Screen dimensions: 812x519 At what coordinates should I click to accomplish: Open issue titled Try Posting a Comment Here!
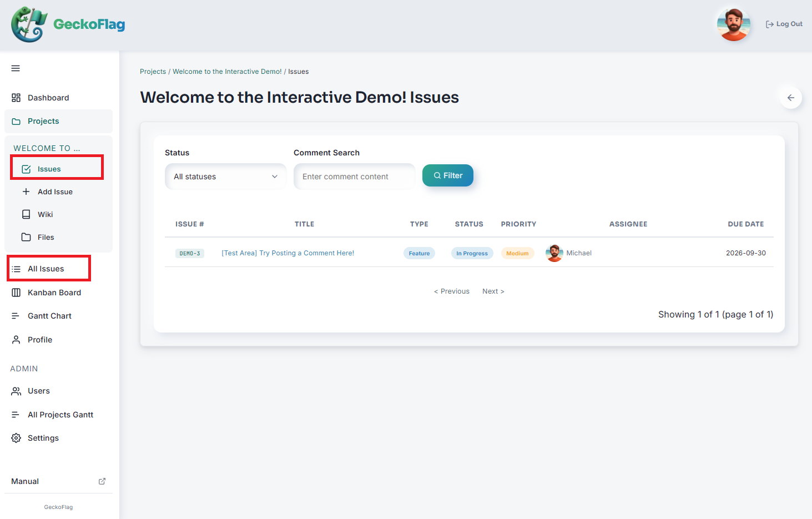point(288,253)
